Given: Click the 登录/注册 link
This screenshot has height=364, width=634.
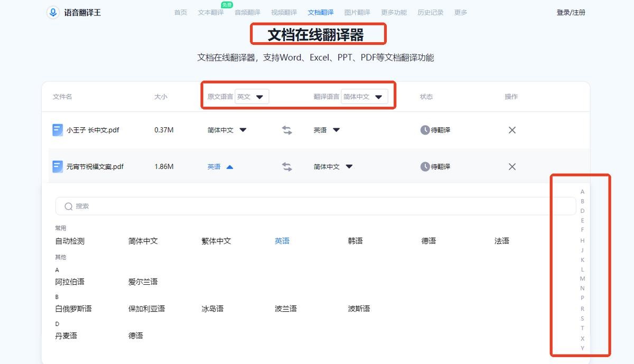Looking at the screenshot, I should (x=571, y=12).
